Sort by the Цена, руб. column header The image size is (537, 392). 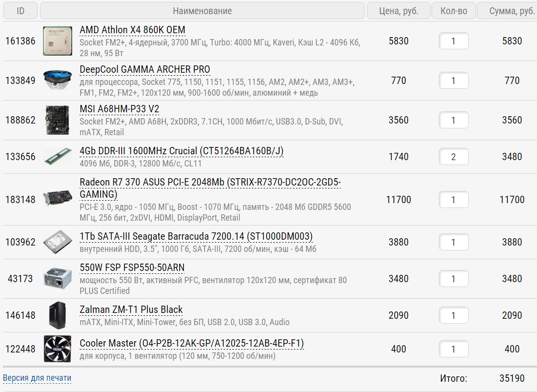pyautogui.click(x=398, y=11)
